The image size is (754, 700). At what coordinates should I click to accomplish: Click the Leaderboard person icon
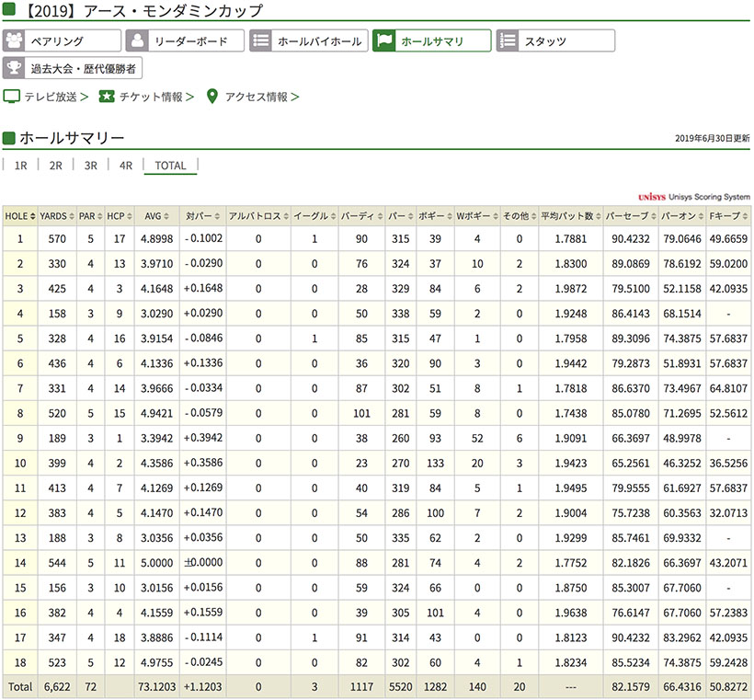pos(137,41)
